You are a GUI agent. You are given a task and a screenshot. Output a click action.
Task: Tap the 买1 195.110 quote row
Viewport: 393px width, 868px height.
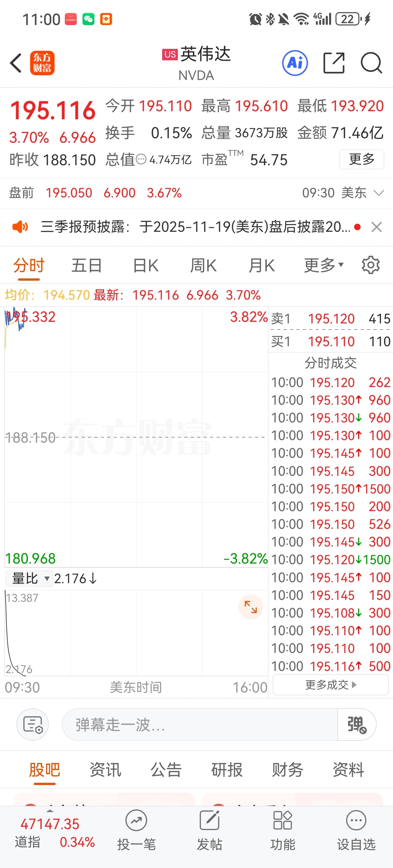[330, 342]
